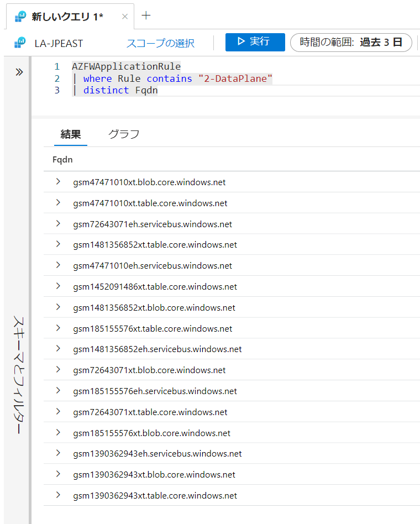Click the LA-JPEAST workspace name

click(x=59, y=44)
